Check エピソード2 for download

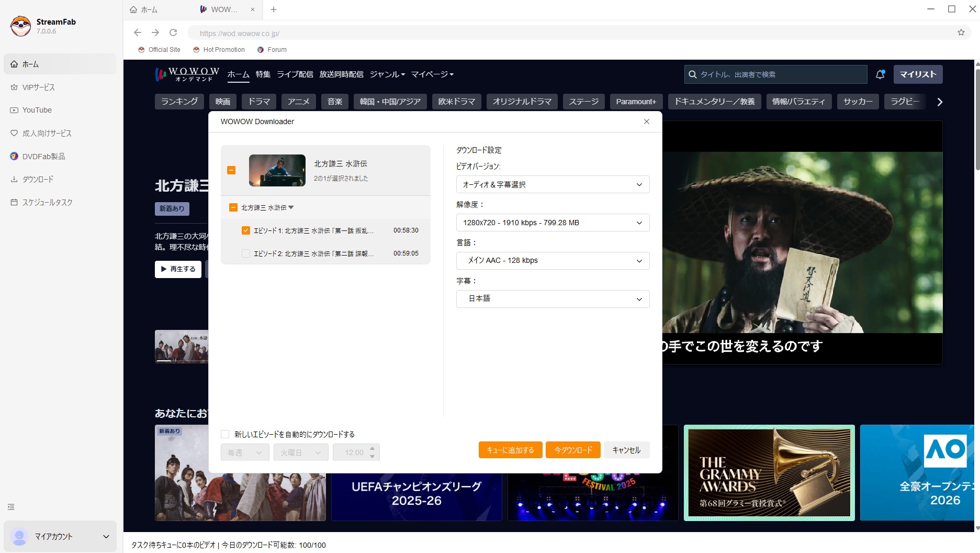[x=245, y=253]
